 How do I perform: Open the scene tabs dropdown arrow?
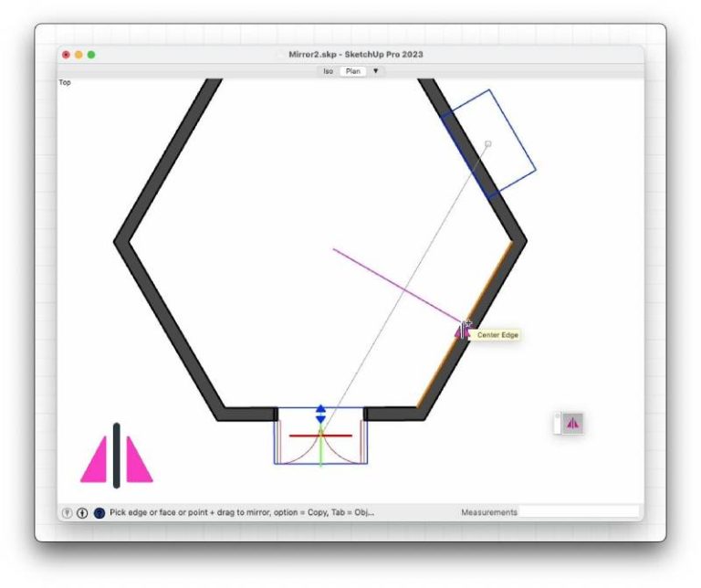375,70
